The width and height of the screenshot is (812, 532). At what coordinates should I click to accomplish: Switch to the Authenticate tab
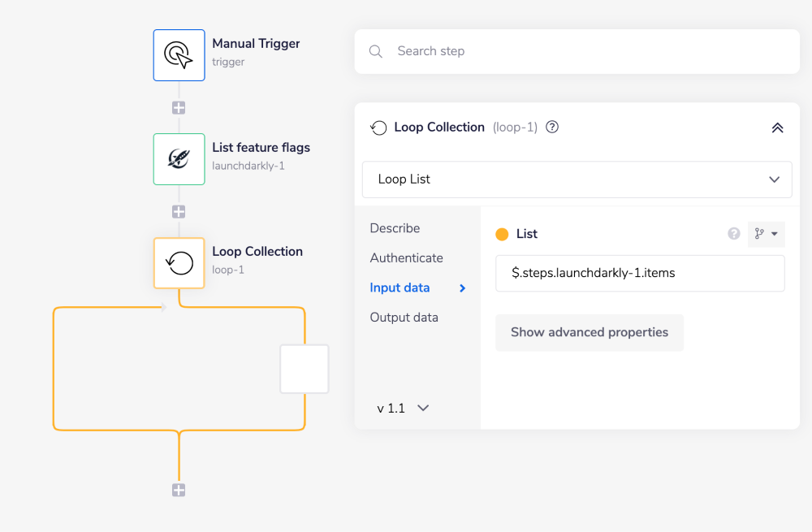[x=406, y=258]
